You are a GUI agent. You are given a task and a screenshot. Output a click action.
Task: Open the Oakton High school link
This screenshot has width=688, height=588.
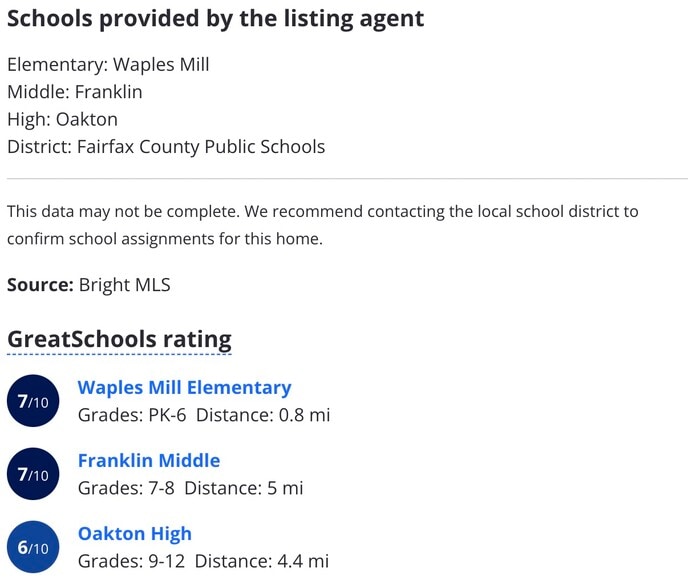tap(135, 534)
